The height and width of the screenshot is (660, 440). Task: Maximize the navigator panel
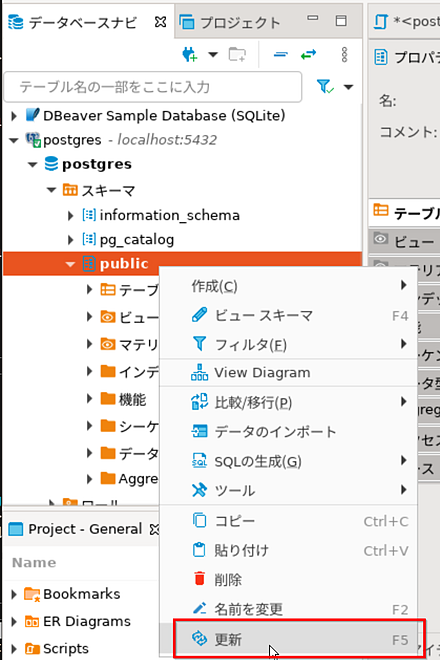pyautogui.click(x=341, y=21)
